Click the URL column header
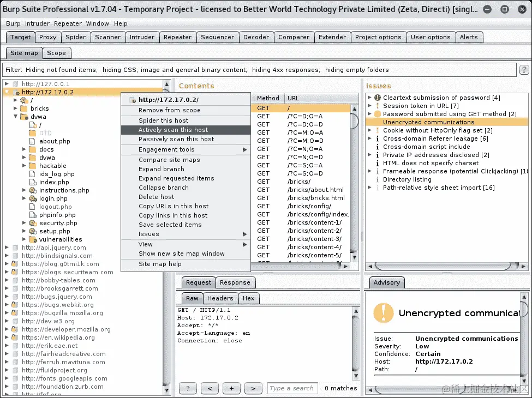 pos(321,98)
